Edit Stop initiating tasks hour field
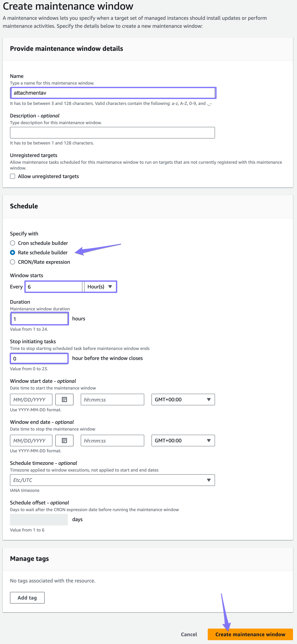The height and width of the screenshot is (644, 297). [39, 358]
